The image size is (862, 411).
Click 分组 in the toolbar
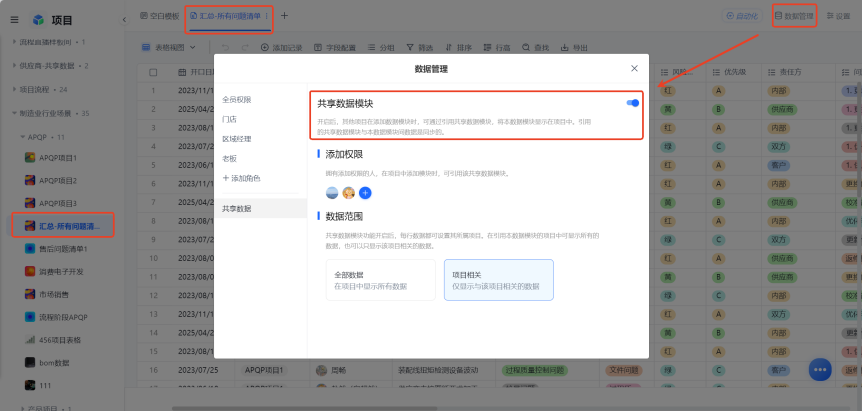[x=381, y=48]
